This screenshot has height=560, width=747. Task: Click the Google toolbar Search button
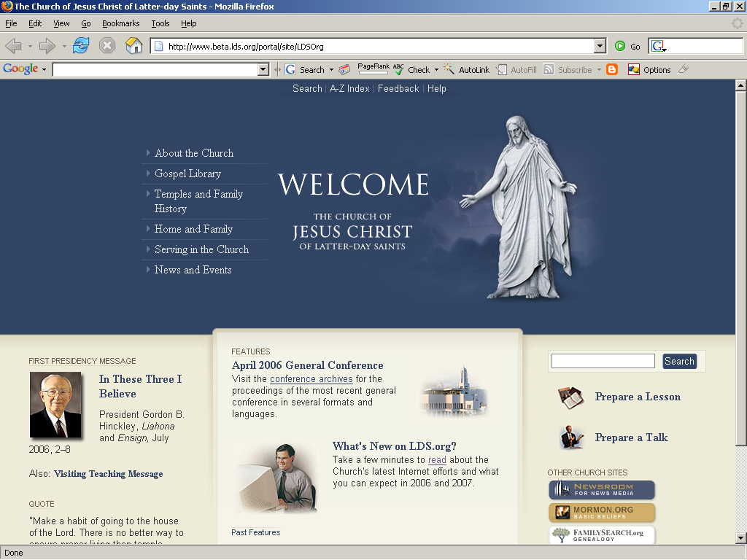[x=306, y=70]
